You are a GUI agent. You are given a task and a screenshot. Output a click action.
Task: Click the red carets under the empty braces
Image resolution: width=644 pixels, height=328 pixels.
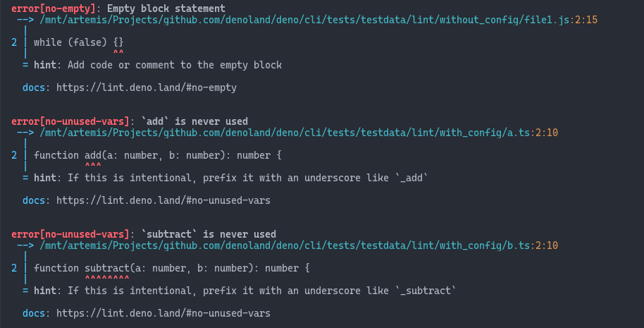coord(118,53)
